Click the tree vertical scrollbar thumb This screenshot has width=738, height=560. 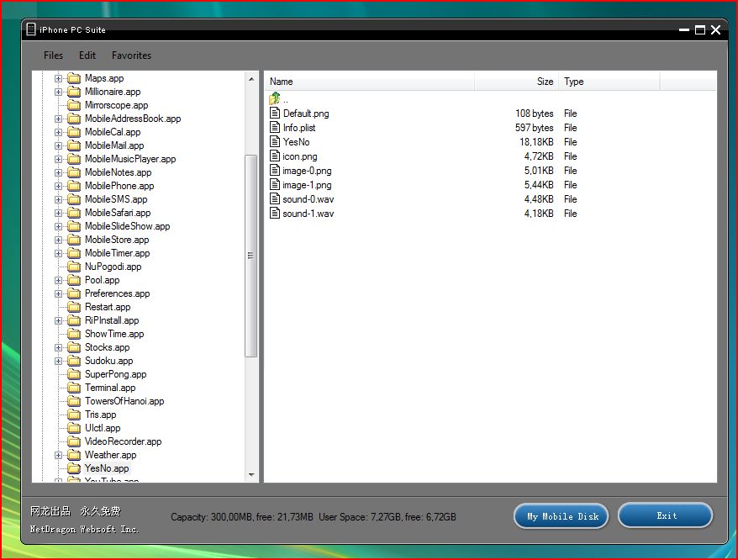point(250,256)
